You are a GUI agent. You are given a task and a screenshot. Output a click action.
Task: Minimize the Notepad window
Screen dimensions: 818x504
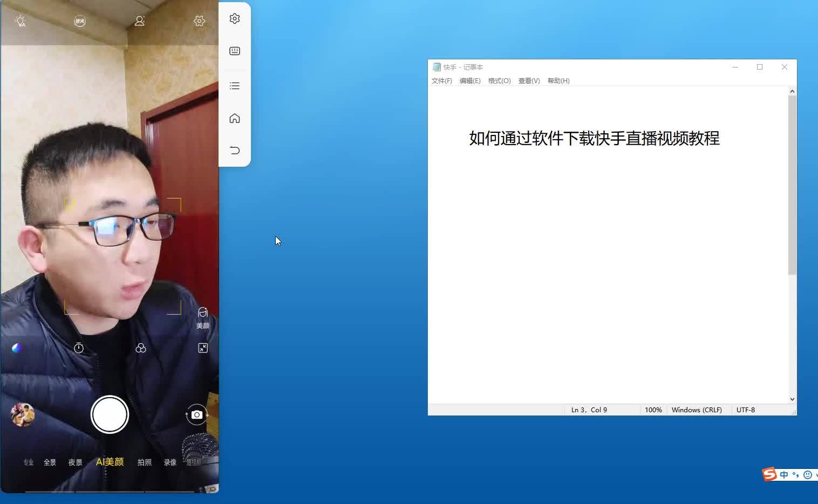735,67
